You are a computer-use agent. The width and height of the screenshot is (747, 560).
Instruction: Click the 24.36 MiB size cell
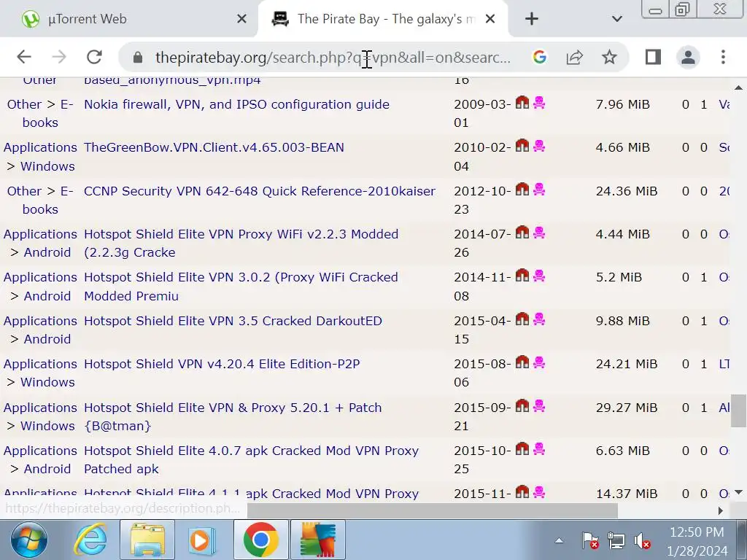pyautogui.click(x=627, y=191)
